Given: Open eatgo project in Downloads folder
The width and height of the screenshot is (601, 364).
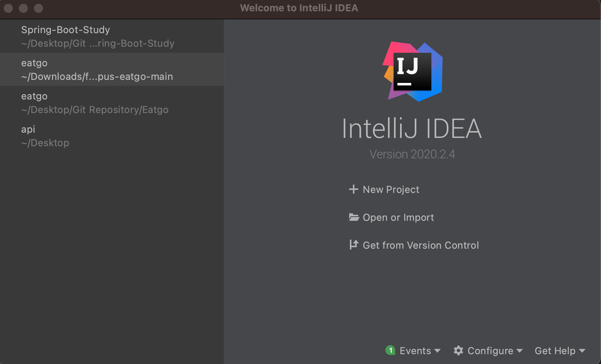Looking at the screenshot, I should coord(112,69).
